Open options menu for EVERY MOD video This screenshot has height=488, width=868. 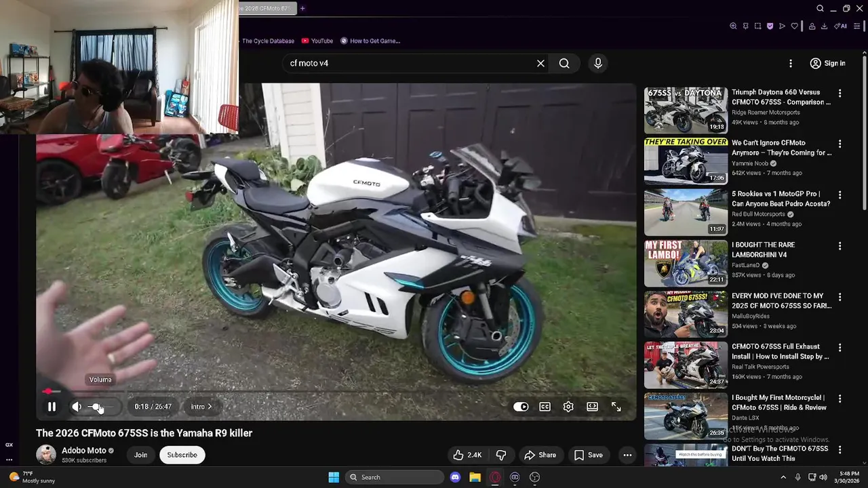click(x=840, y=297)
